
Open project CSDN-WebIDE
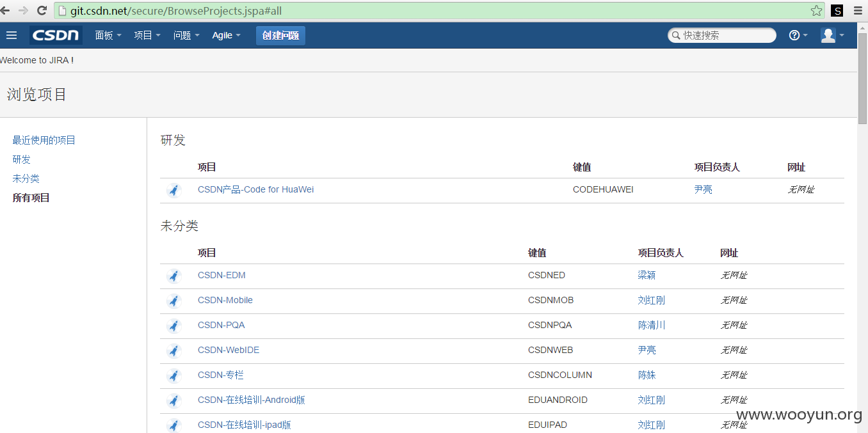[229, 350]
